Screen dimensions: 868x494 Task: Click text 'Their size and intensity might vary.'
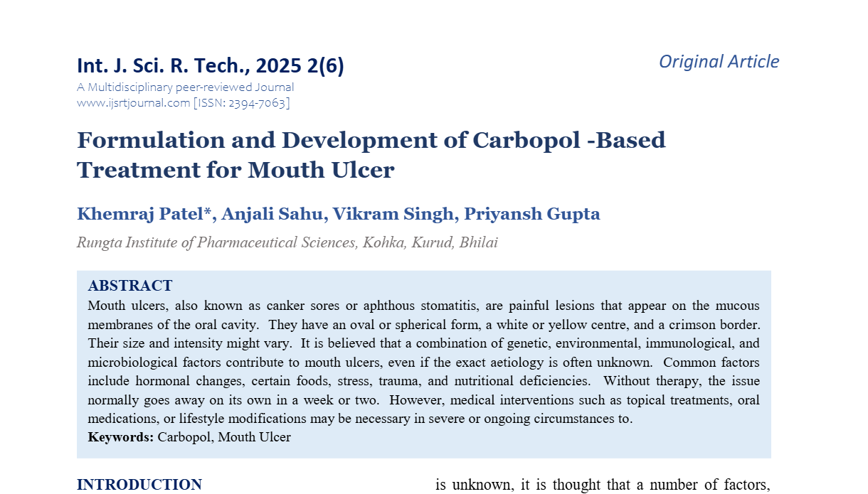tap(191, 343)
